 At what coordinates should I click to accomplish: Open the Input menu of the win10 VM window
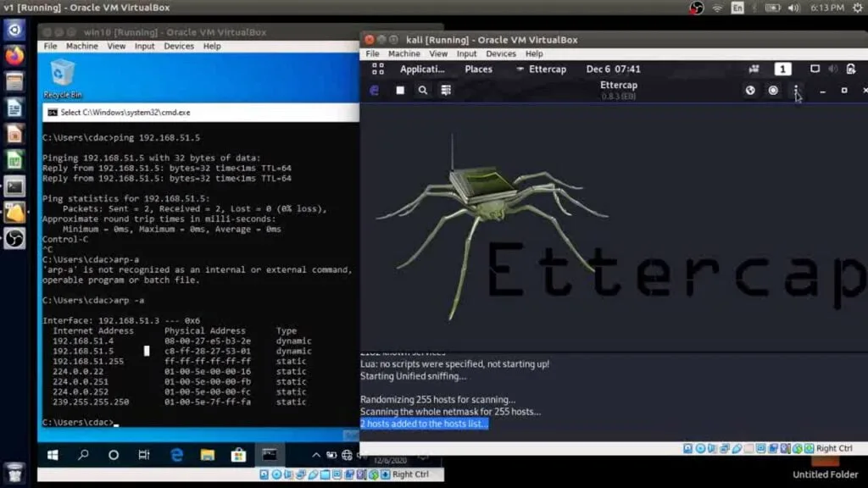click(144, 46)
